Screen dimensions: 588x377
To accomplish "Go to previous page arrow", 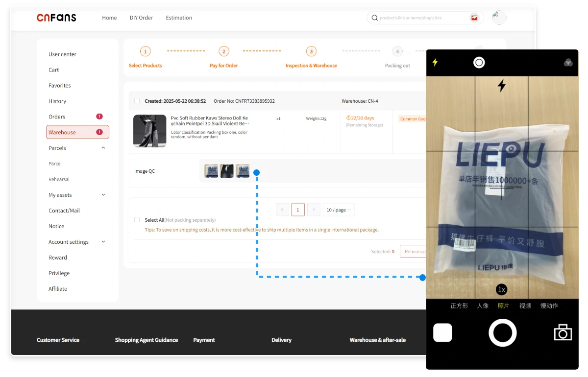I will coord(282,210).
